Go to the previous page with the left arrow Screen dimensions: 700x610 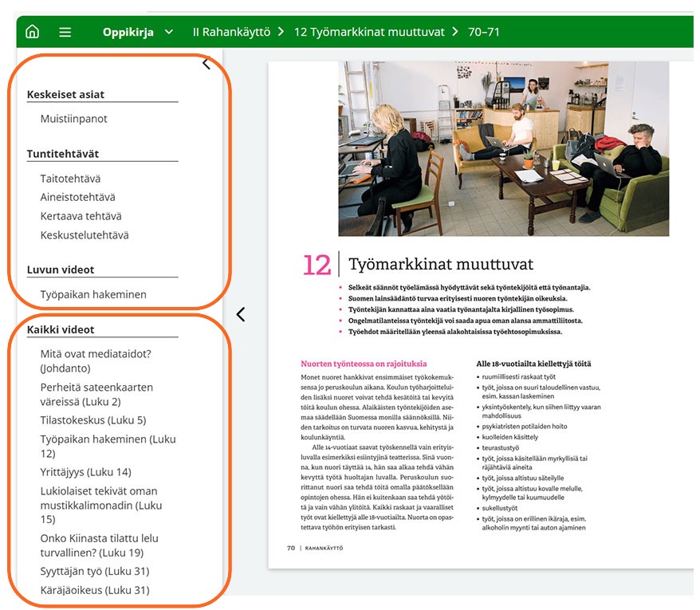point(241,314)
